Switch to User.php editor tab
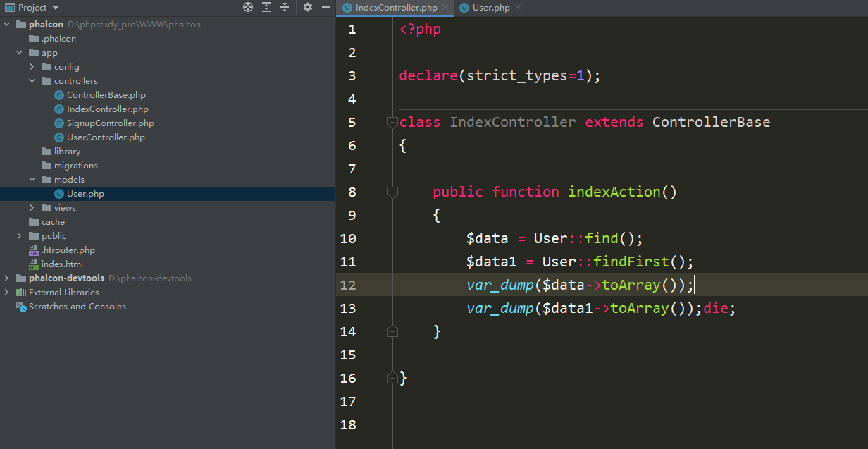 point(491,8)
